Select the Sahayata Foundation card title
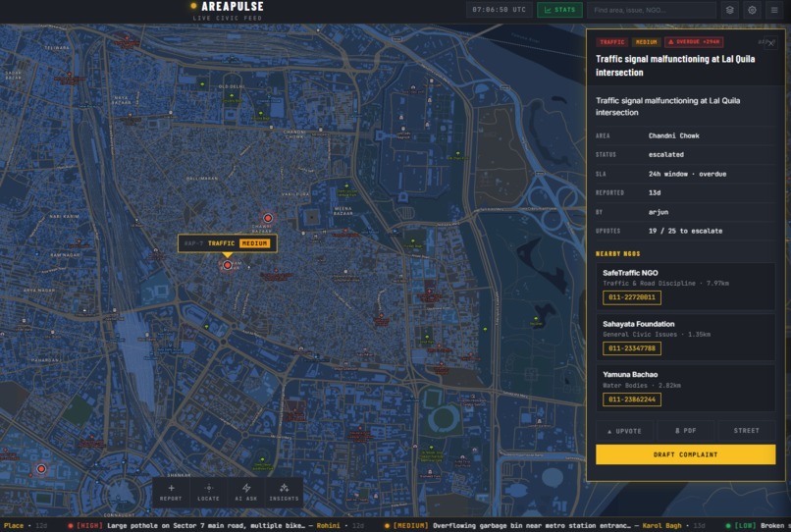 coord(639,324)
